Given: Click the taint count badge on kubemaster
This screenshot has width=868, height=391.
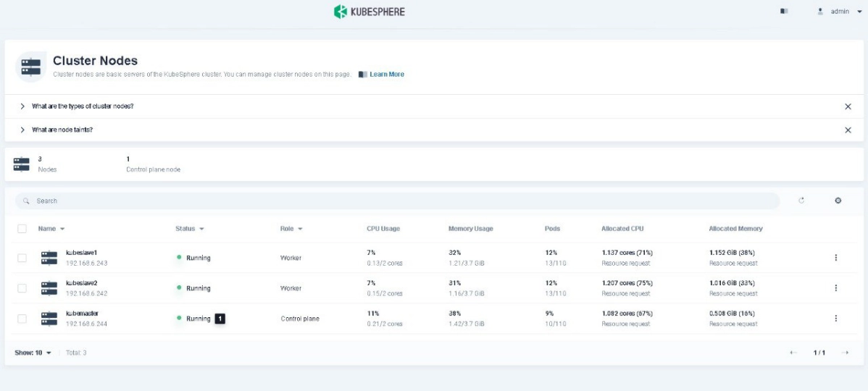Looking at the screenshot, I should pos(220,319).
